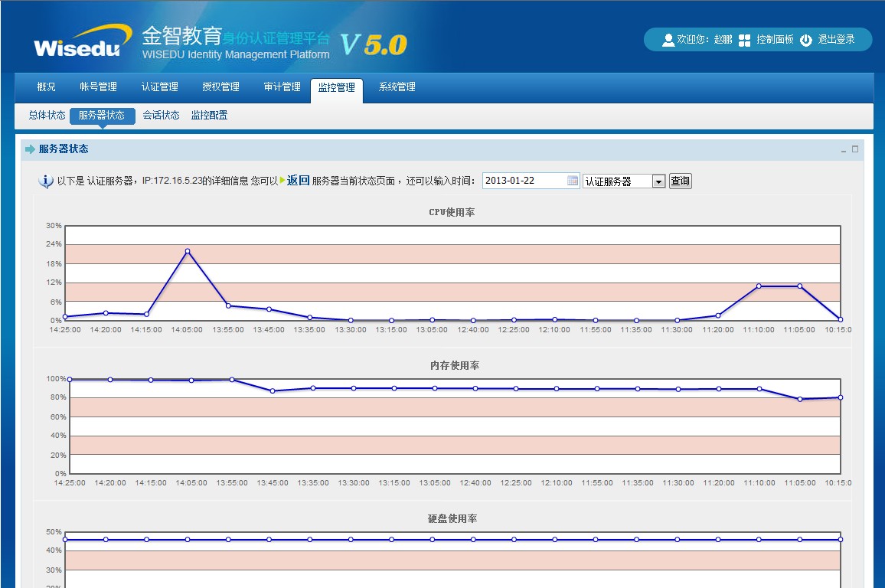Click the 返回 link
This screenshot has height=588, width=885.
point(298,181)
